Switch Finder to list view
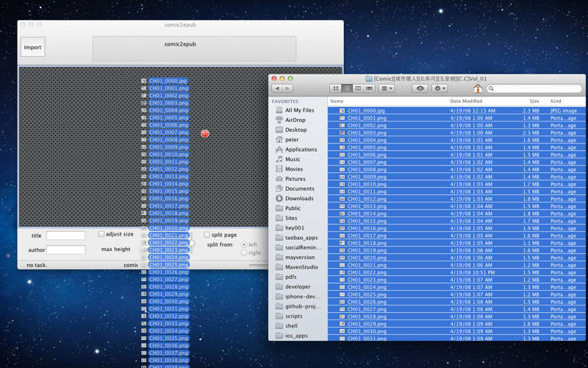The height and width of the screenshot is (368, 588). click(347, 88)
